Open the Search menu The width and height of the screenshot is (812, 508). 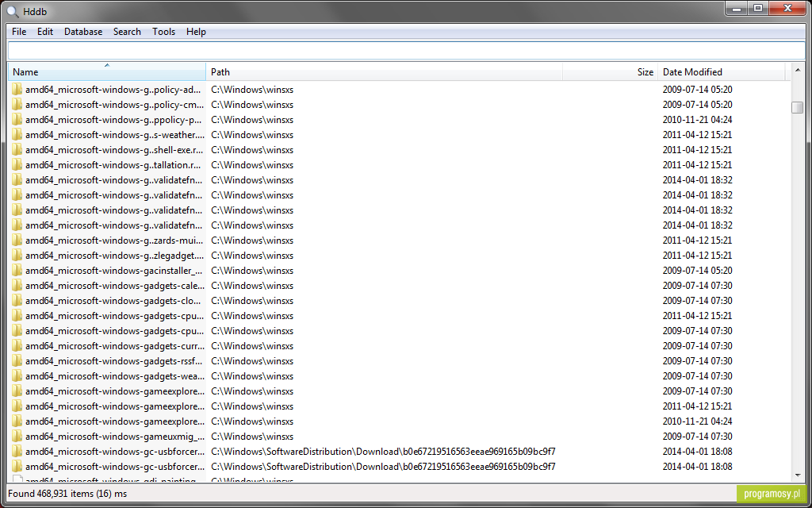(127, 32)
